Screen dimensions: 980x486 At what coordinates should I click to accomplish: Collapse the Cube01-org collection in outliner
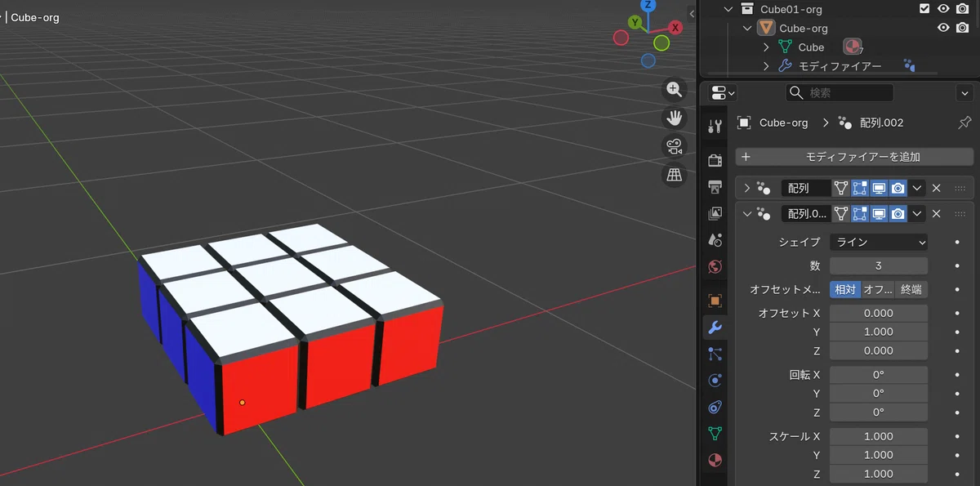point(728,9)
